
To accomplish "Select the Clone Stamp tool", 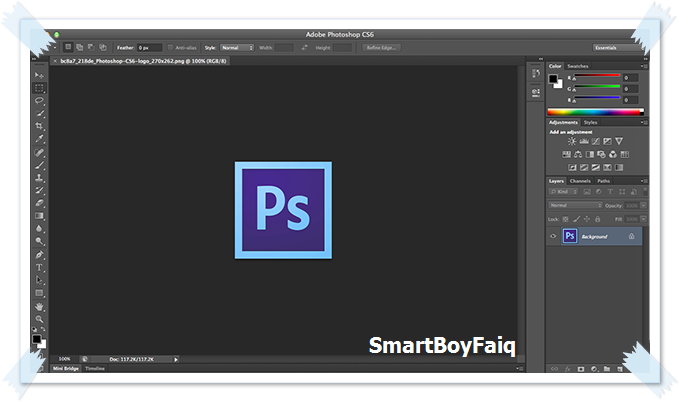I will tap(39, 178).
